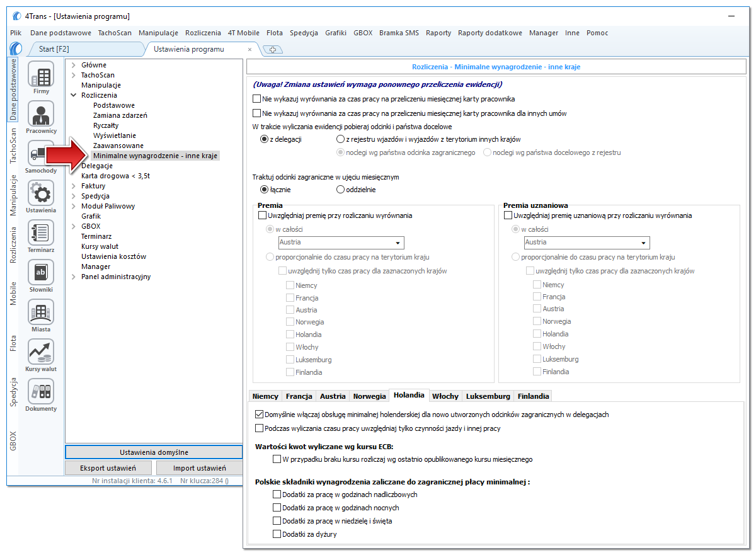Select the 'łącznie' radio button
The width and height of the screenshot is (756, 555).
point(264,189)
